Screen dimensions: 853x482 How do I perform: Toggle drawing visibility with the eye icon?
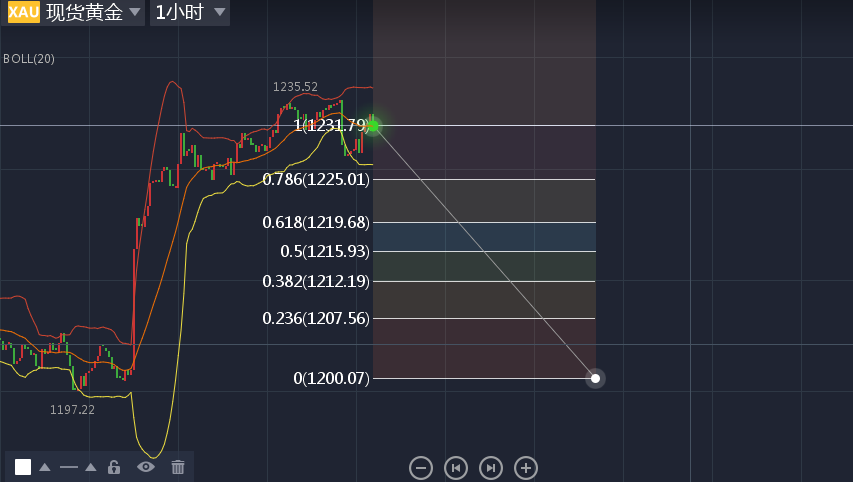coord(146,467)
